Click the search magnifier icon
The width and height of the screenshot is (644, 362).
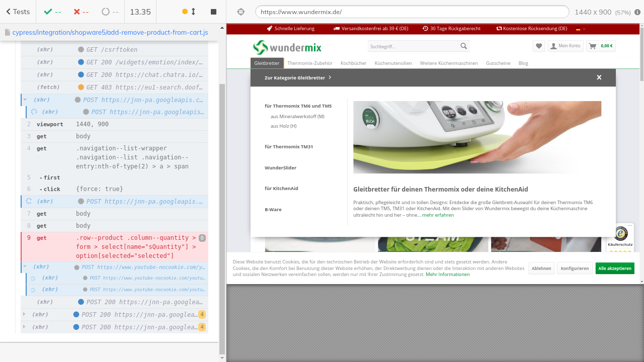point(463,46)
